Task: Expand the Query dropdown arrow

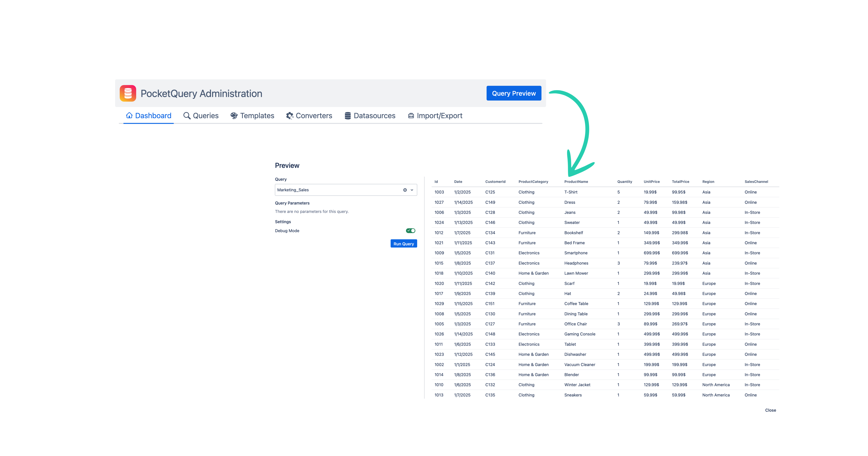Action: coord(412,190)
